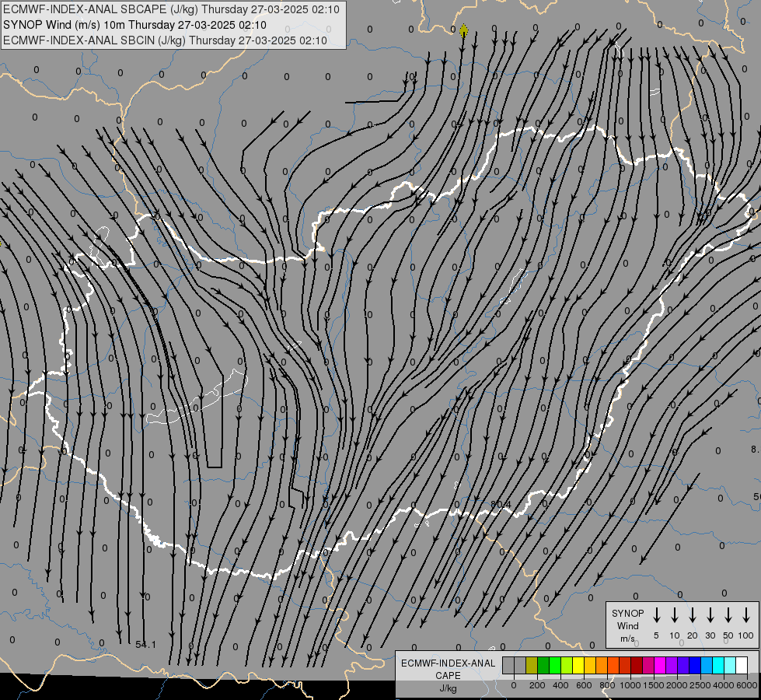The width and height of the screenshot is (761, 700).
Task: Click the 6000 tick label on CAPE scale
Action: click(x=746, y=685)
